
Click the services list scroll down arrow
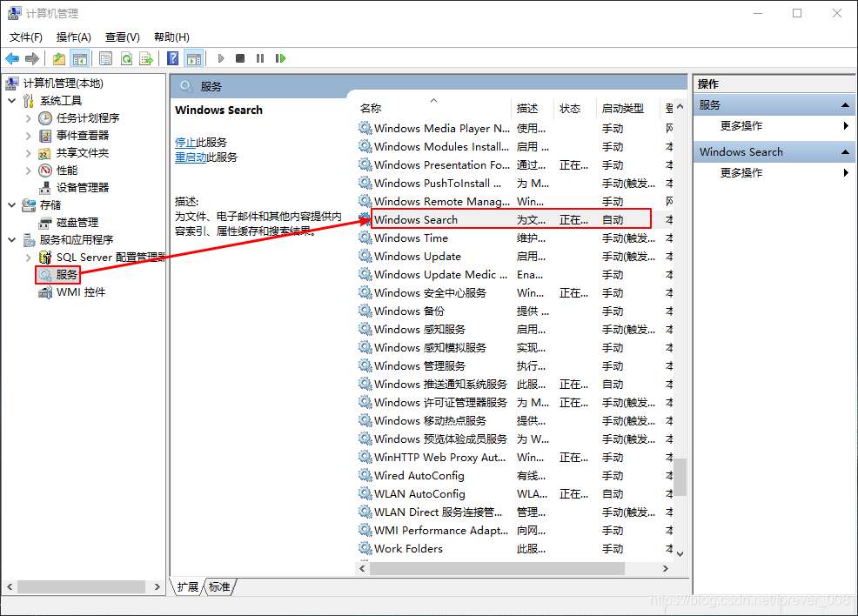pyautogui.click(x=680, y=553)
